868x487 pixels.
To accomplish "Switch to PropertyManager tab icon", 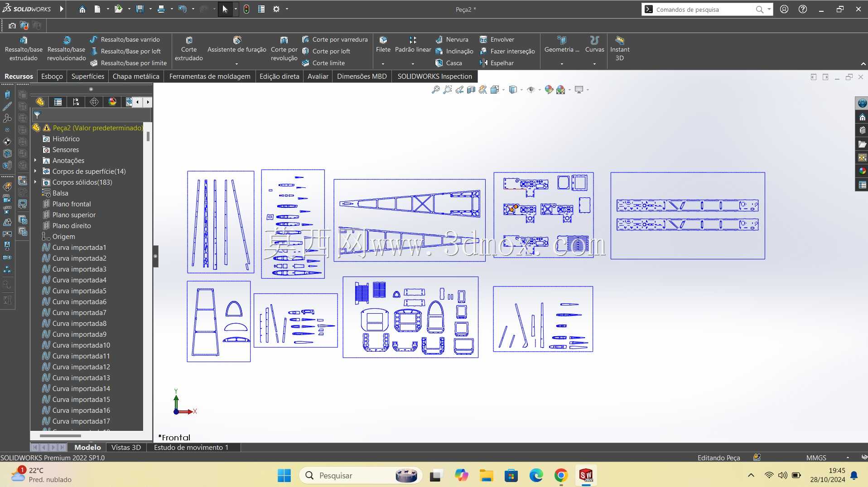I will [x=58, y=102].
